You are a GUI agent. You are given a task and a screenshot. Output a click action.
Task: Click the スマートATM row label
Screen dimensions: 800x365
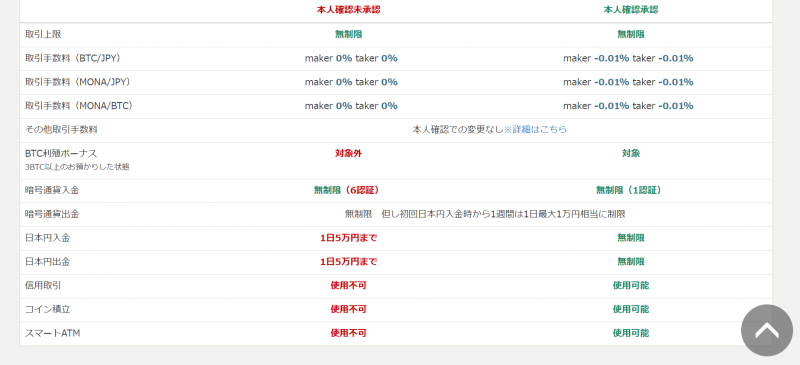click(x=53, y=333)
